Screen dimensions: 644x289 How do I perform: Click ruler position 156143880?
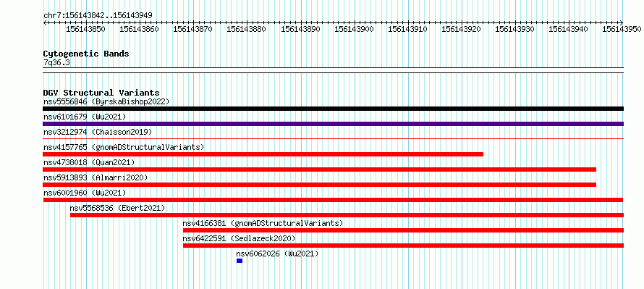(x=247, y=29)
